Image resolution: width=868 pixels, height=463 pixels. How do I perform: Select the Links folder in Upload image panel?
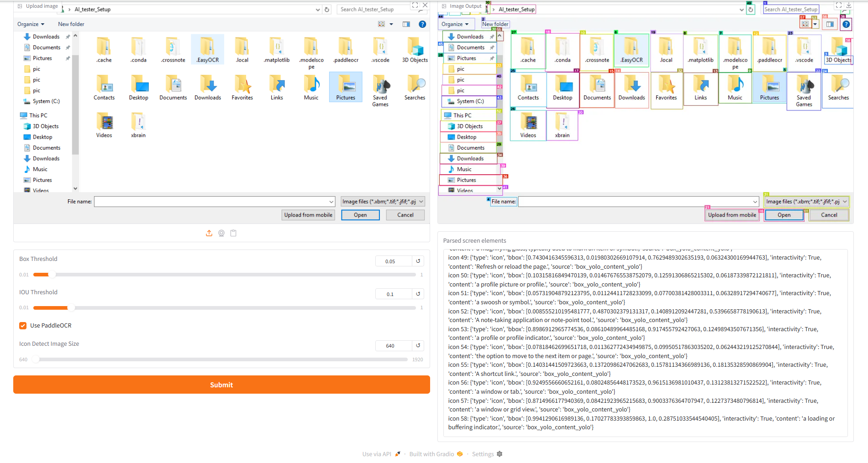277,88
